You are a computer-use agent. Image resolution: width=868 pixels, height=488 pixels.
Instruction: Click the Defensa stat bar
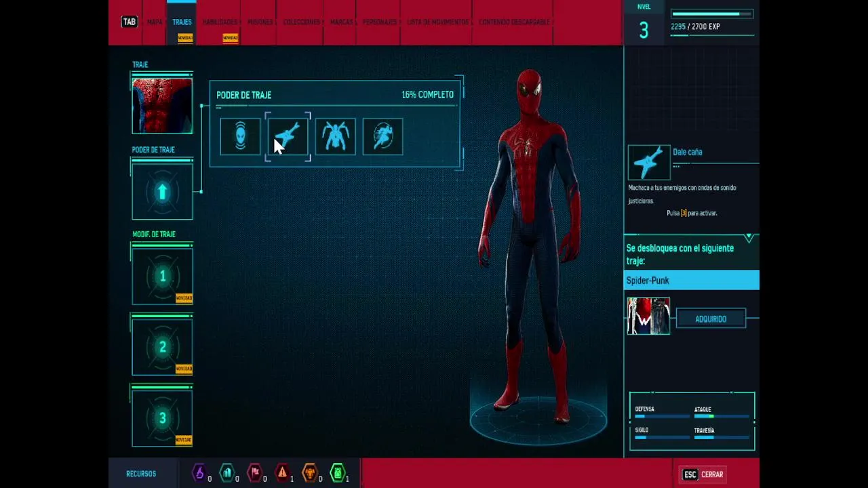pos(662,416)
